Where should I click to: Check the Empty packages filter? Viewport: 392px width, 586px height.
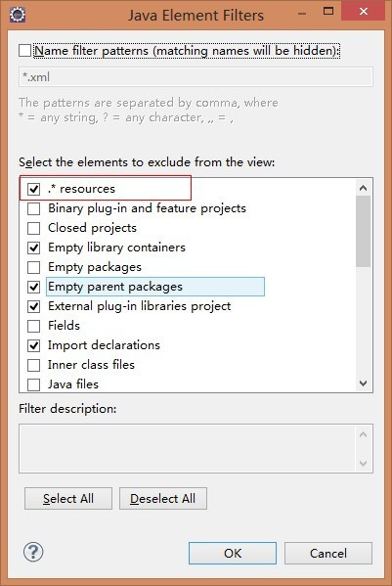tap(33, 267)
